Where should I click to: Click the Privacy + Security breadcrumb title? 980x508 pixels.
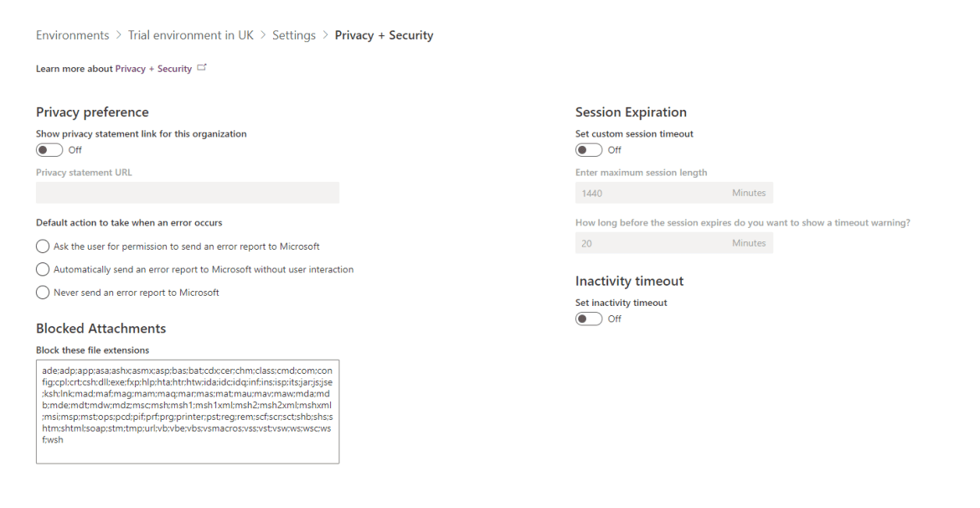pos(384,36)
